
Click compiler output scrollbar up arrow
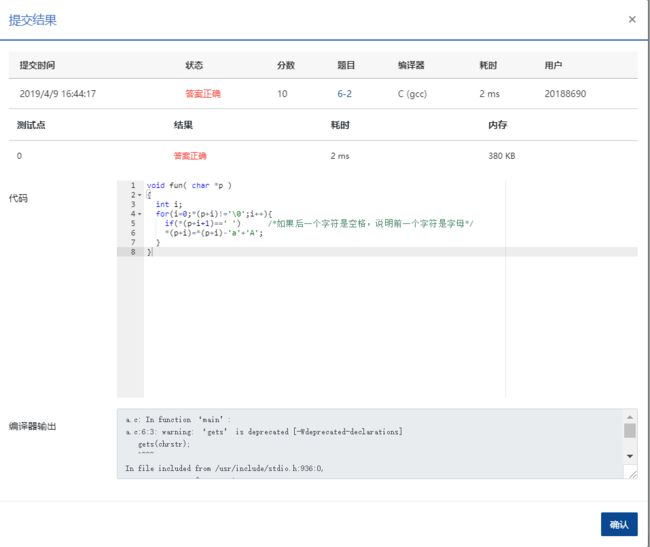pyautogui.click(x=630, y=417)
